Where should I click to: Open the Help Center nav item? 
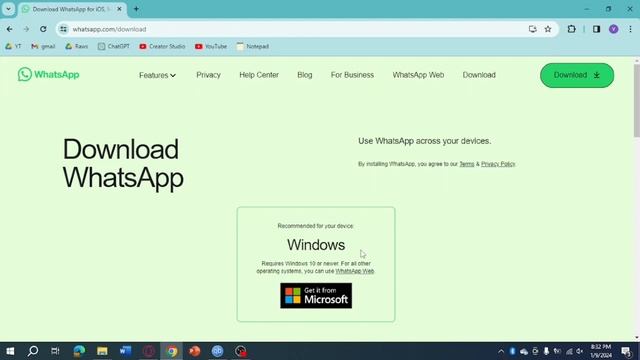coord(259,75)
